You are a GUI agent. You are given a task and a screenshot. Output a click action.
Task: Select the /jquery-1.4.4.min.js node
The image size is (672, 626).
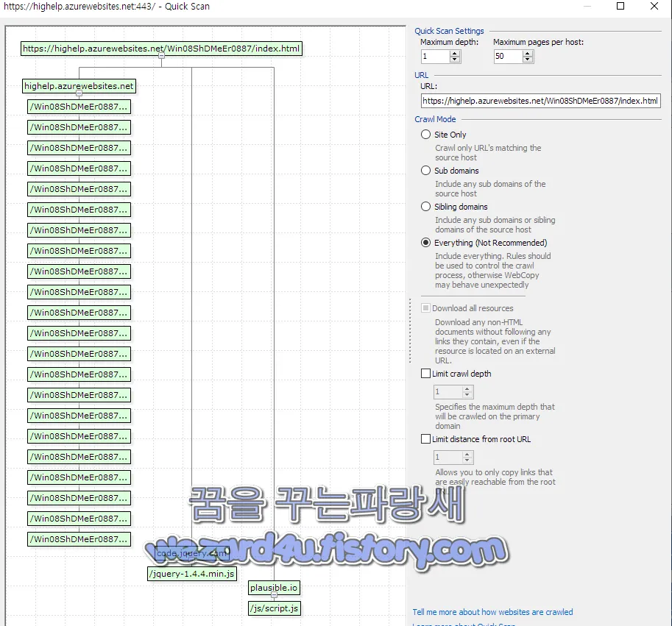coord(191,574)
